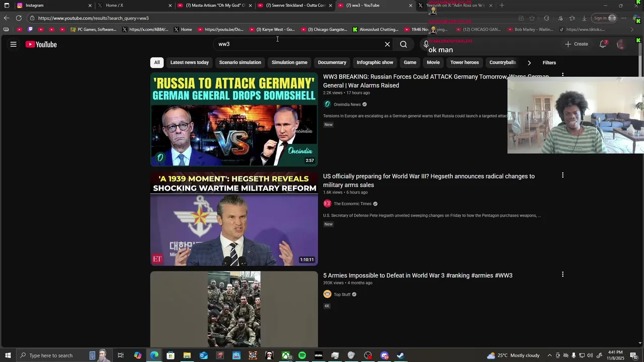Open the Hegseth 1939 Moment thumbnail
Screen dimensions: 644x362
click(x=234, y=219)
